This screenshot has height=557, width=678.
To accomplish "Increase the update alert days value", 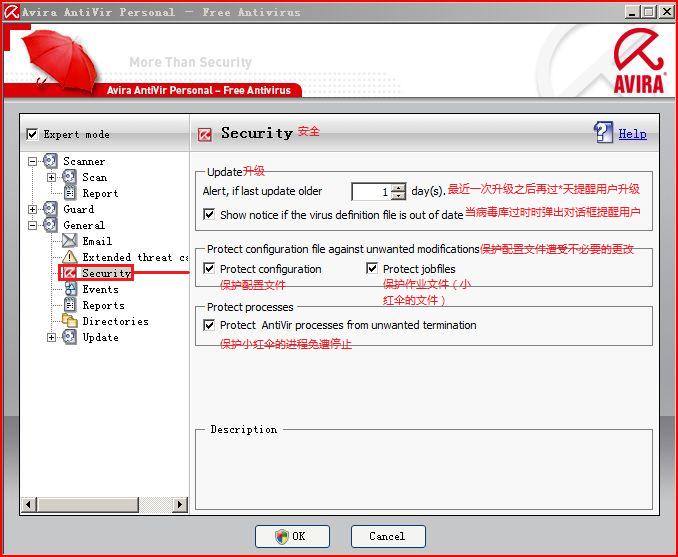I will tap(398, 187).
